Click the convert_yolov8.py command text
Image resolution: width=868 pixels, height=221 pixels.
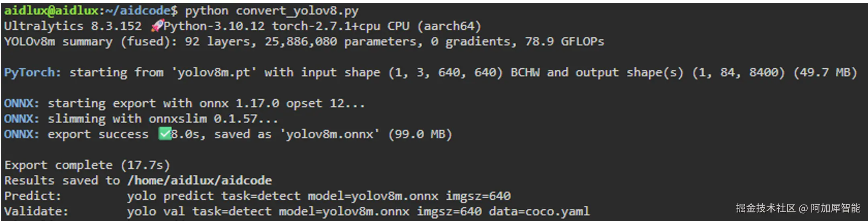click(x=272, y=11)
